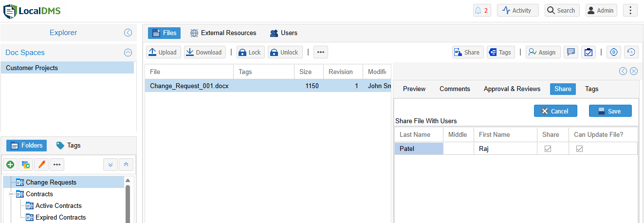Open the Activity log

(x=517, y=10)
